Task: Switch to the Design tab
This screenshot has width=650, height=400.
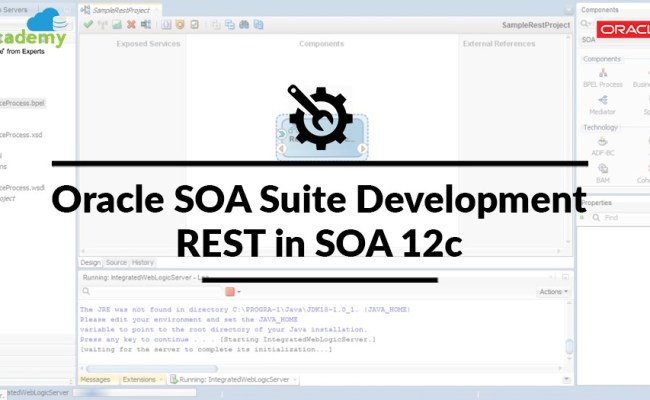Action: [x=90, y=262]
